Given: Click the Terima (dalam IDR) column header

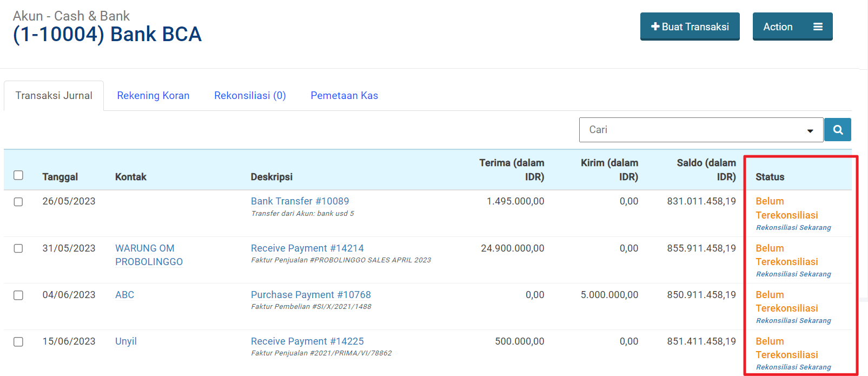Looking at the screenshot, I should (x=512, y=170).
